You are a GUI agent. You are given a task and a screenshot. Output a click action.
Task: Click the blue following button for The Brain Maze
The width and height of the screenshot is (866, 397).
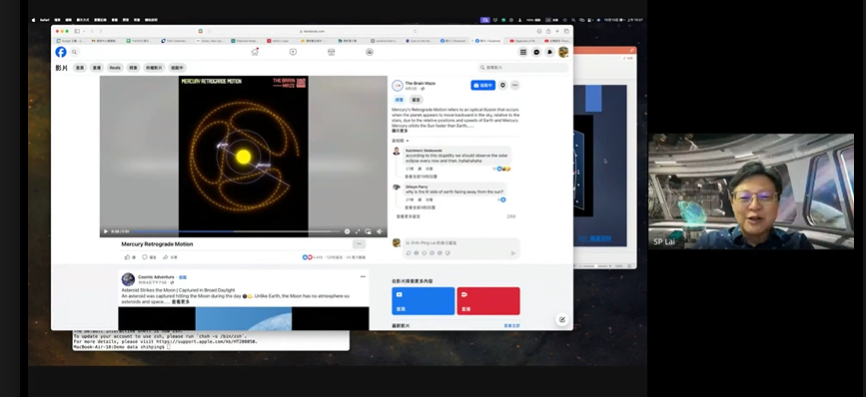click(x=483, y=85)
